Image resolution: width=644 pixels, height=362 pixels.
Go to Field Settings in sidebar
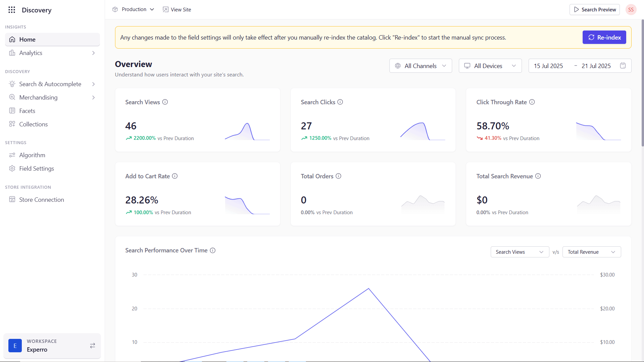click(37, 169)
